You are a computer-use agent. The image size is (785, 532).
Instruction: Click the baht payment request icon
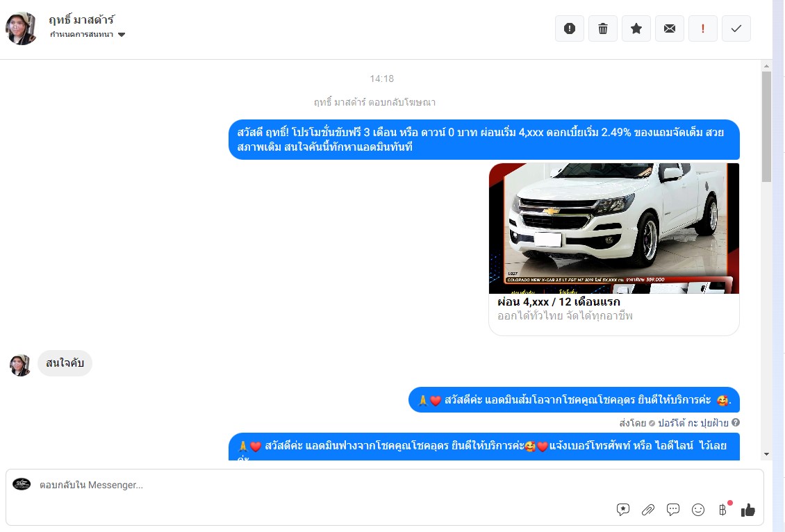723,510
